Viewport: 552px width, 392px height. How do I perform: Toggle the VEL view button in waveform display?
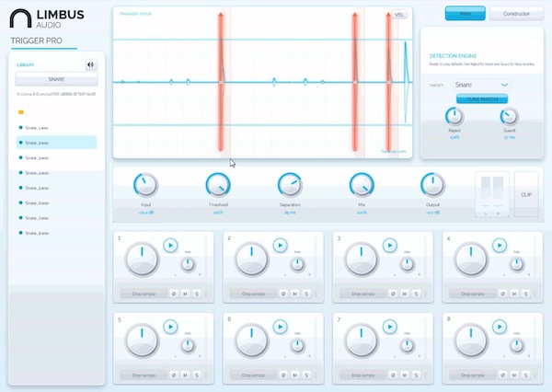(x=399, y=15)
